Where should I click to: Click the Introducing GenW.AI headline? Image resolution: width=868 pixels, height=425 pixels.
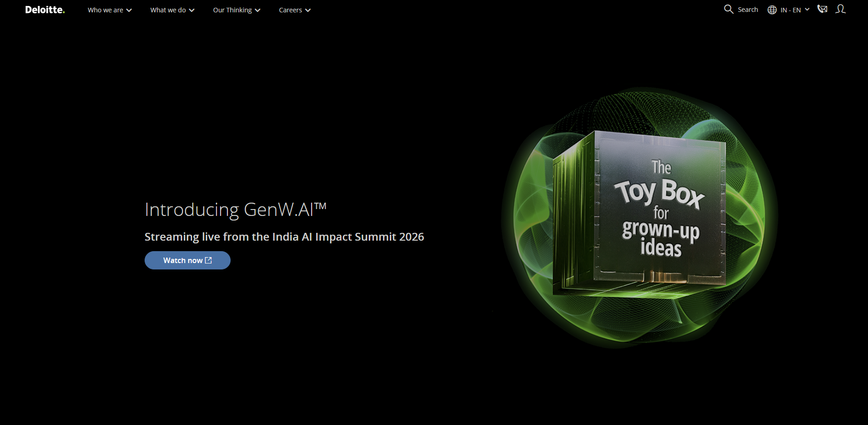[x=235, y=210]
